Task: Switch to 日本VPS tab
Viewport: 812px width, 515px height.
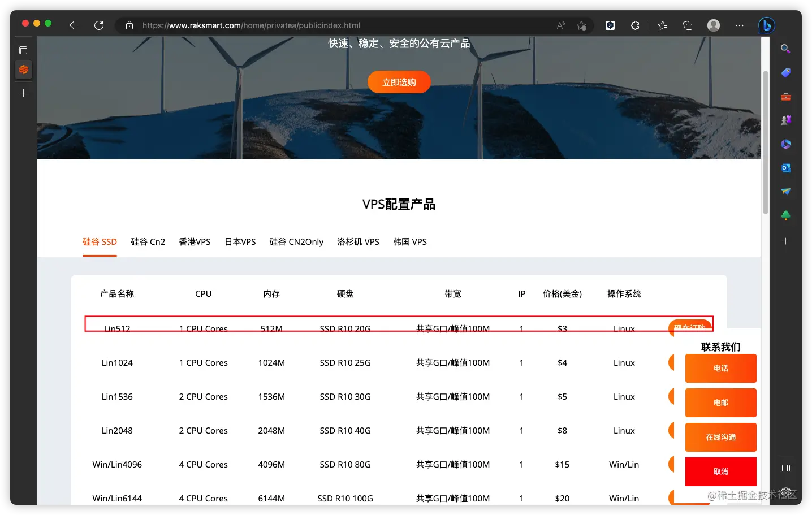Action: click(240, 242)
